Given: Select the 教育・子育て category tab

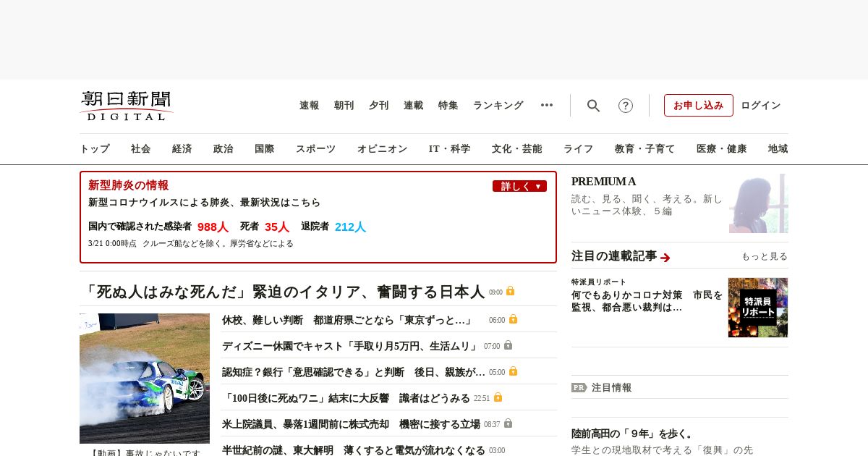Looking at the screenshot, I should pos(645,149).
